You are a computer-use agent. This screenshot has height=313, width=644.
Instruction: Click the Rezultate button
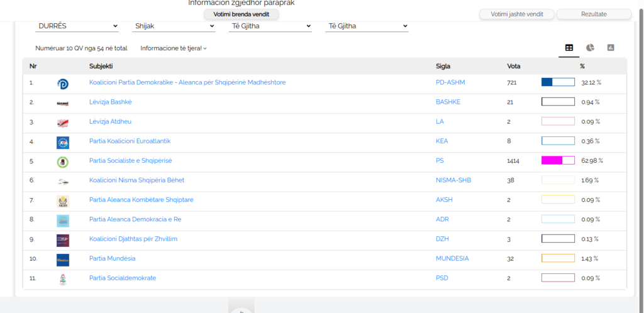click(x=594, y=14)
